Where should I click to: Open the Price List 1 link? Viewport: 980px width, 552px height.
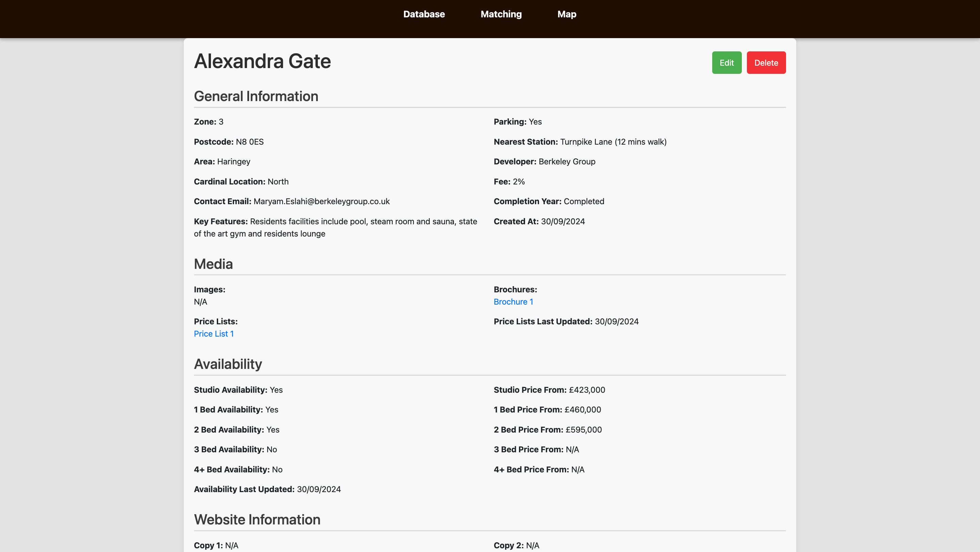click(x=213, y=334)
